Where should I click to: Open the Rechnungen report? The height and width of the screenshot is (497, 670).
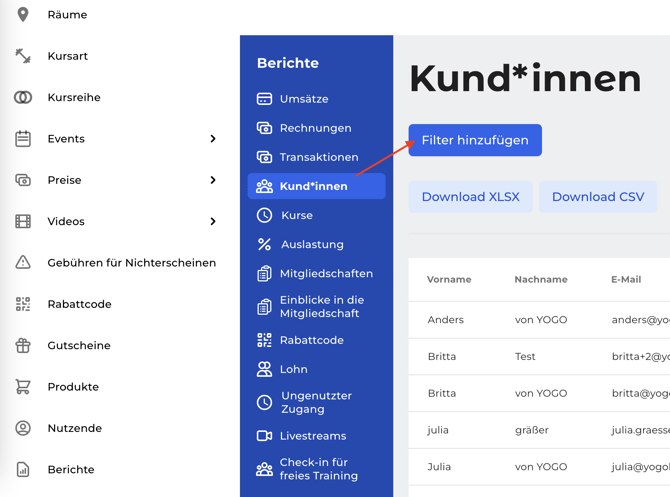[315, 128]
